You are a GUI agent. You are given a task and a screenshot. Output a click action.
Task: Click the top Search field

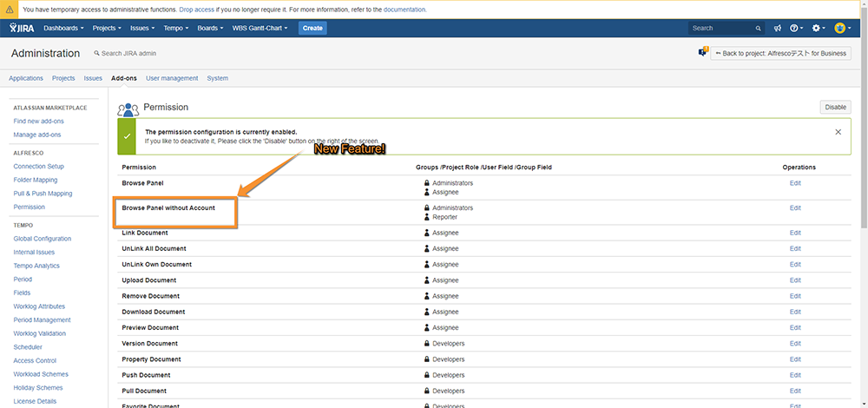pyautogui.click(x=727, y=29)
